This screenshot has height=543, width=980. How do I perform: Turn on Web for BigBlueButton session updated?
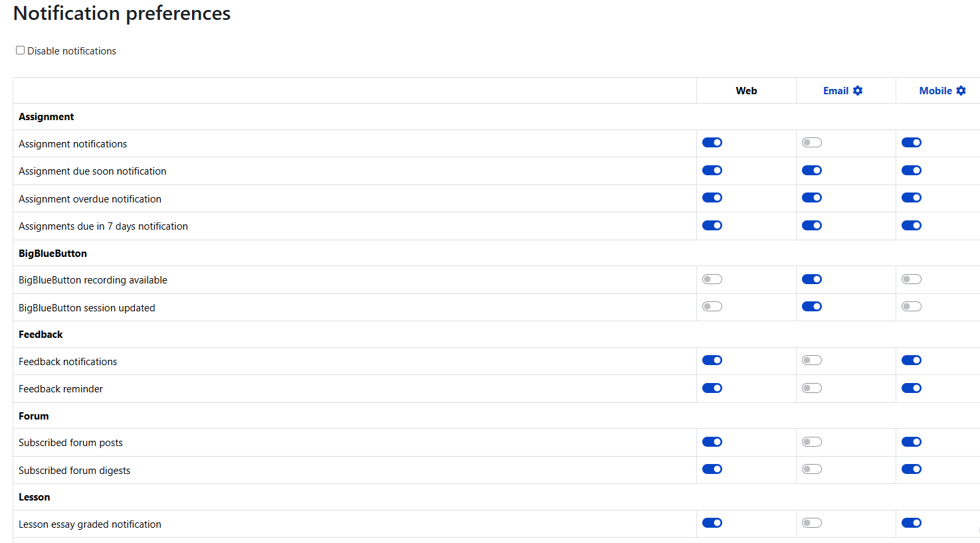tap(712, 307)
